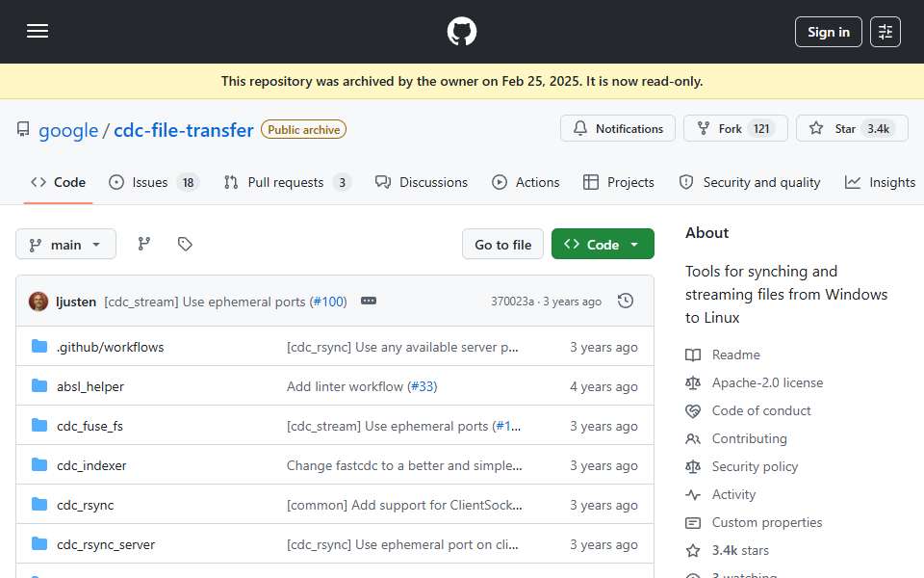Screen dimensions: 924x578
Task: Open the cdc_fuse_fs folder
Action: coord(90,427)
